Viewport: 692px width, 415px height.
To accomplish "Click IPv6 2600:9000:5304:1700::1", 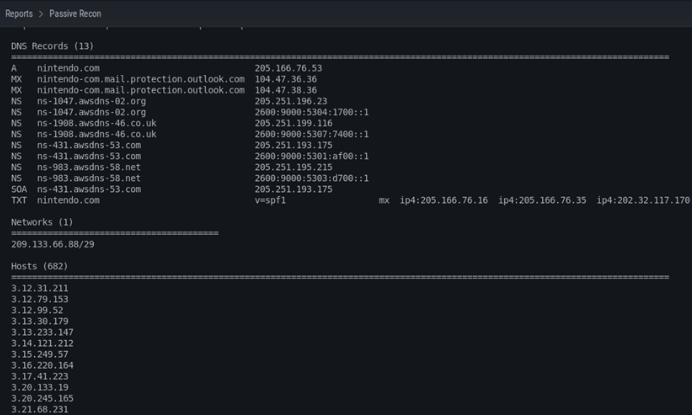I will pos(312,112).
